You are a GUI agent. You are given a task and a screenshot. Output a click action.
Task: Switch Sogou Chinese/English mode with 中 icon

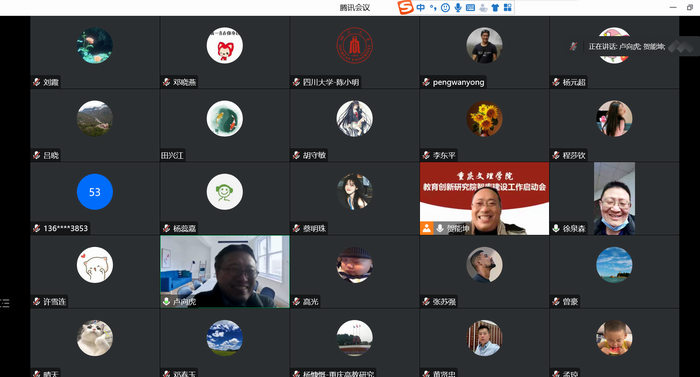click(x=421, y=7)
